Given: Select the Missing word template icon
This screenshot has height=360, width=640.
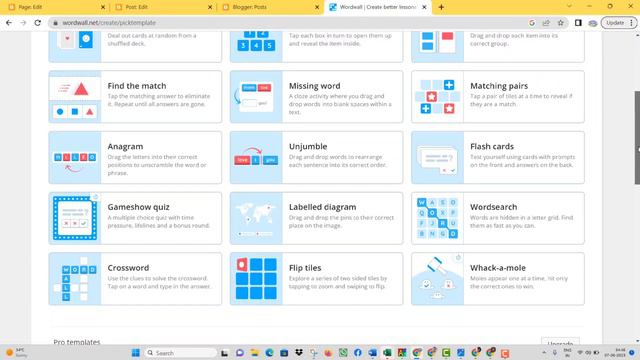Looking at the screenshot, I should click(256, 97).
